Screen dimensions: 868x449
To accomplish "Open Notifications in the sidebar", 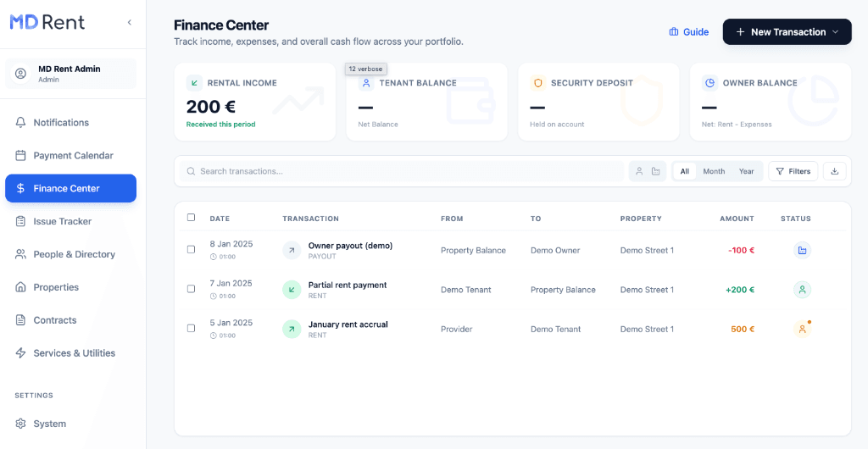I will pos(71,122).
